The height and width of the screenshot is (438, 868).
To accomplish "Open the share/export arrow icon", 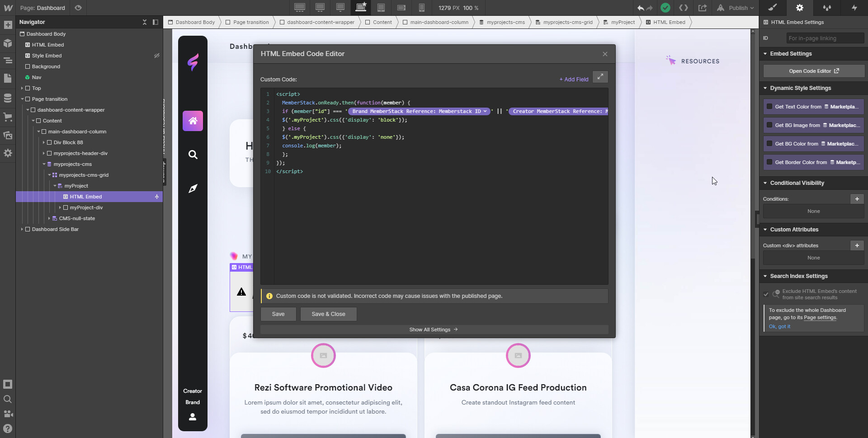I will click(702, 8).
